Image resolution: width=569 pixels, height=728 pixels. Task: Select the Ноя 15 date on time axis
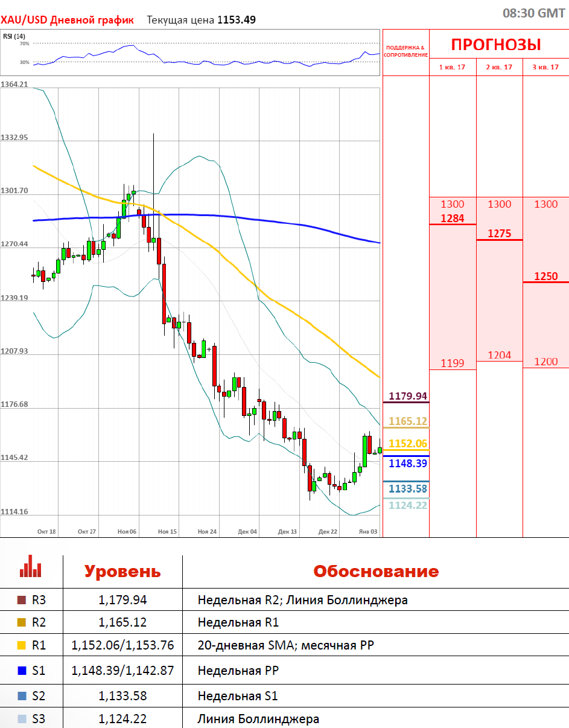tap(167, 532)
